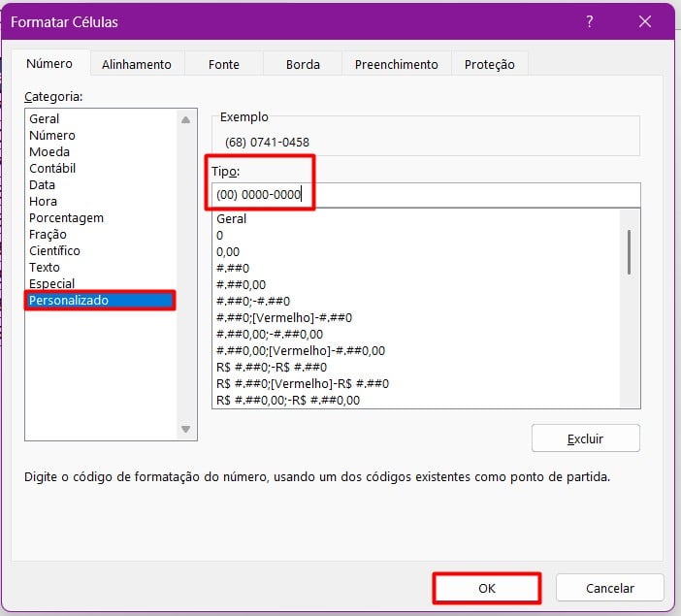Close the Formatar Células dialog
Image resolution: width=681 pixels, height=616 pixels.
[x=645, y=21]
